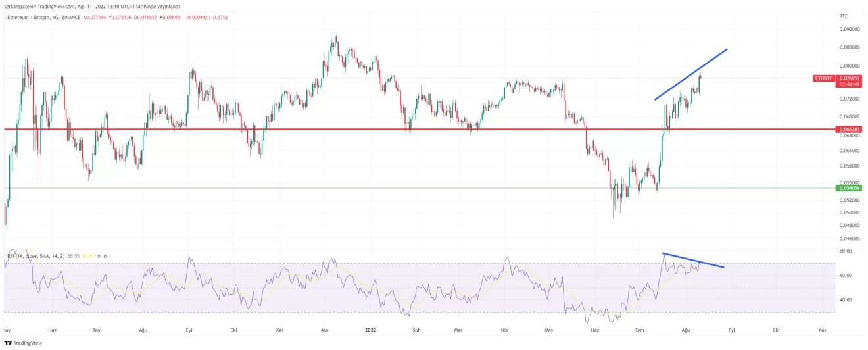Viewport: 868px width, 350px height.
Task: Click the RSI value 68.55 in legend
Action: (x=73, y=255)
